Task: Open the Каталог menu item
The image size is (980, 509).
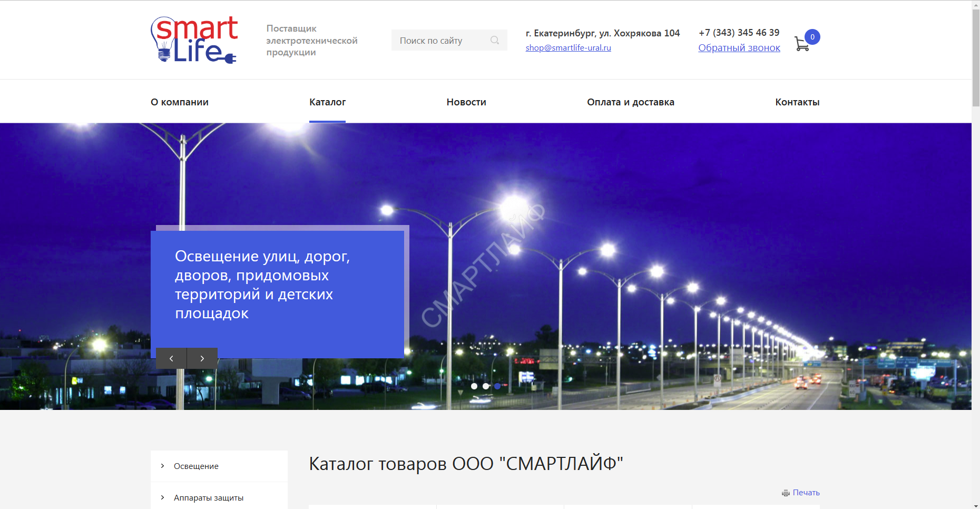Action: click(327, 102)
